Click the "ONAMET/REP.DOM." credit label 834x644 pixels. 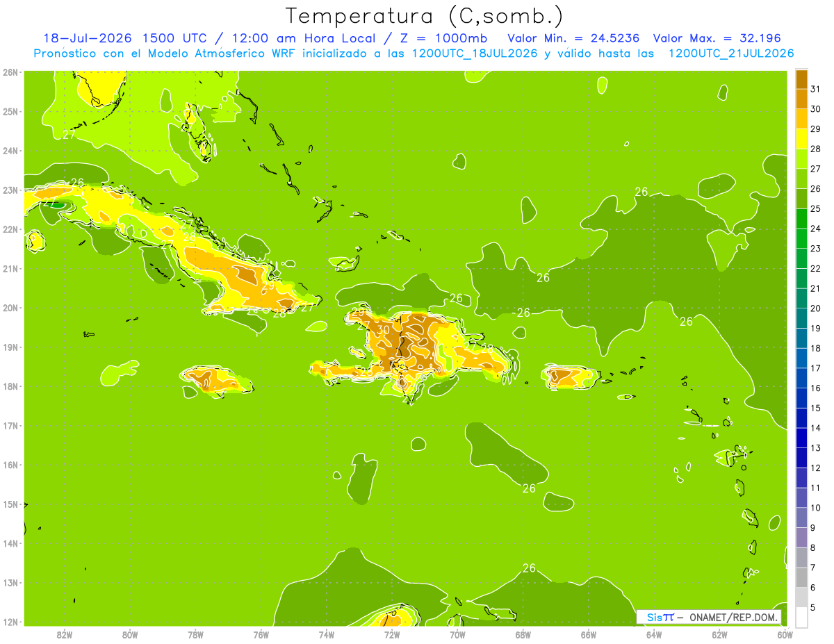(733, 617)
